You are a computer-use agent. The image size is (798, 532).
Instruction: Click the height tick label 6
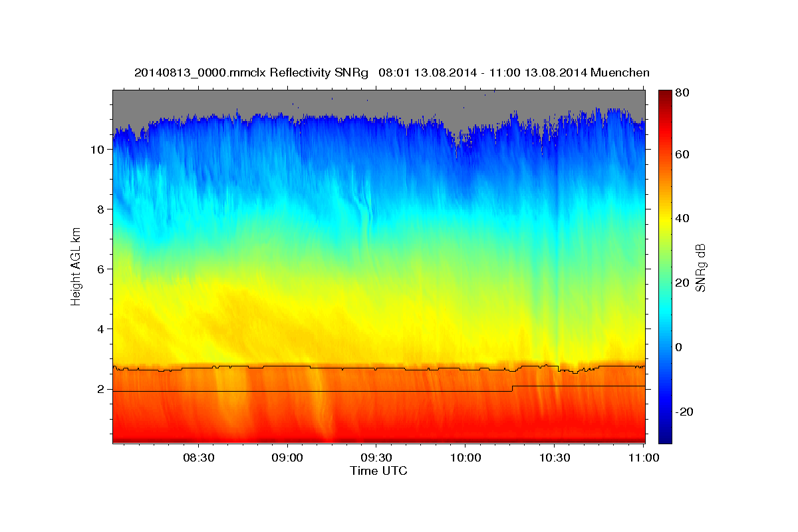tap(101, 269)
